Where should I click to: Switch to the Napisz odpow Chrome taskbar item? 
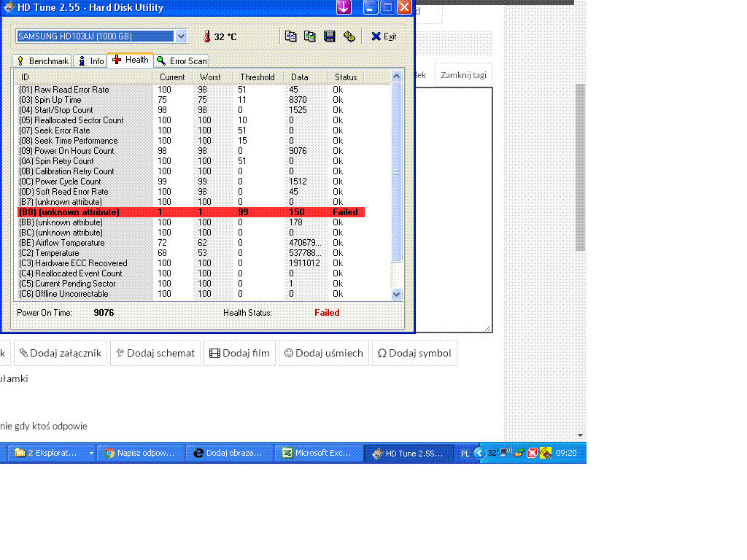[141, 453]
